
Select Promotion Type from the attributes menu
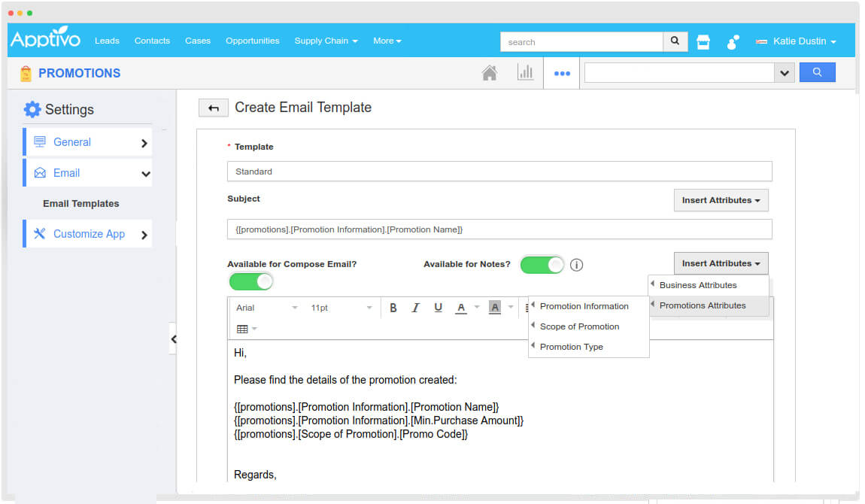click(x=568, y=347)
